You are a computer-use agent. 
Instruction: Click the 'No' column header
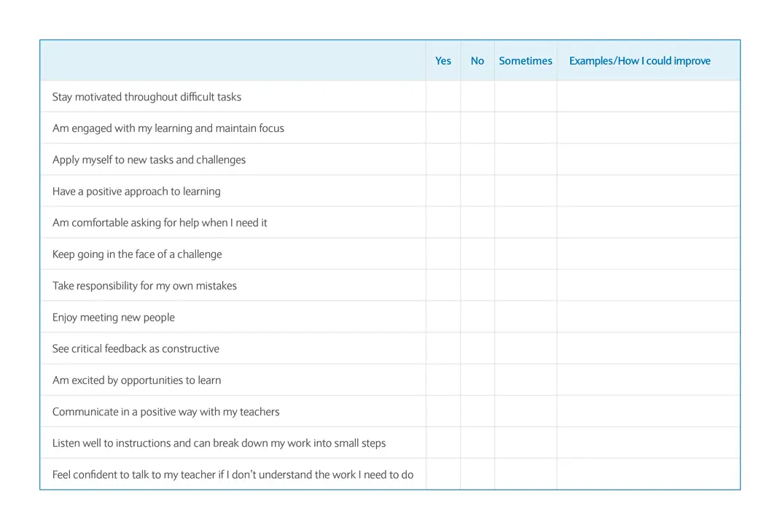pos(477,61)
